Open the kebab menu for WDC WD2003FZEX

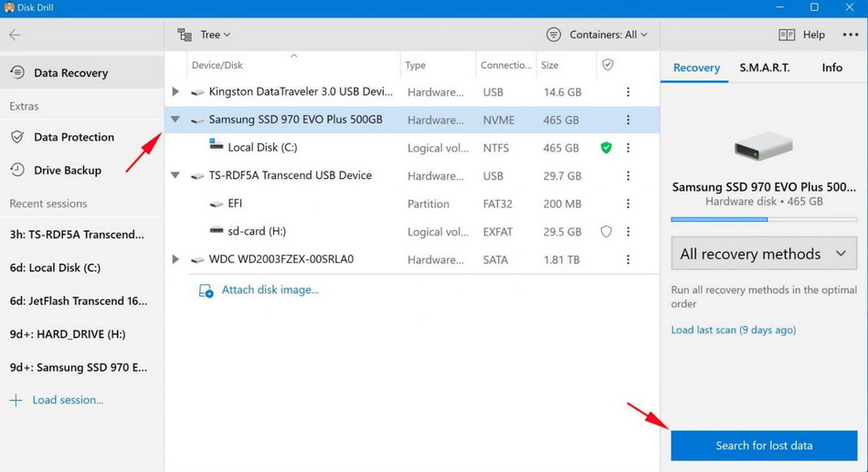[x=628, y=259]
